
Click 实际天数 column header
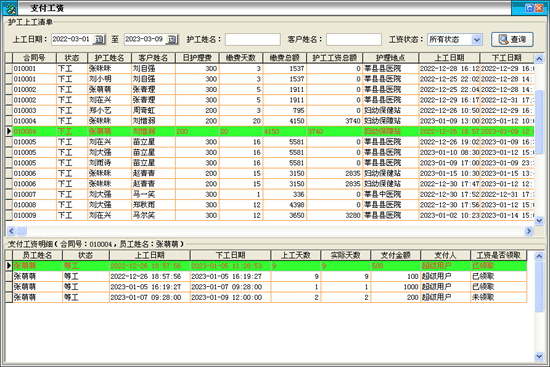click(x=346, y=255)
